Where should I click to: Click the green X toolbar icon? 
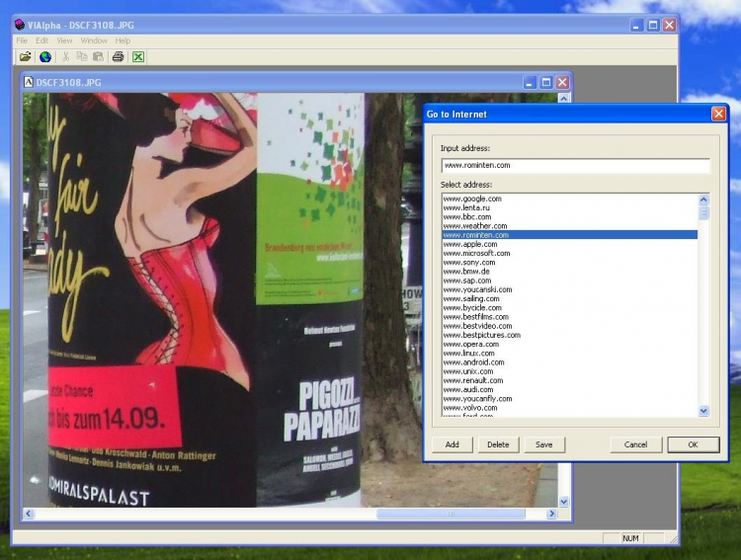tap(138, 56)
